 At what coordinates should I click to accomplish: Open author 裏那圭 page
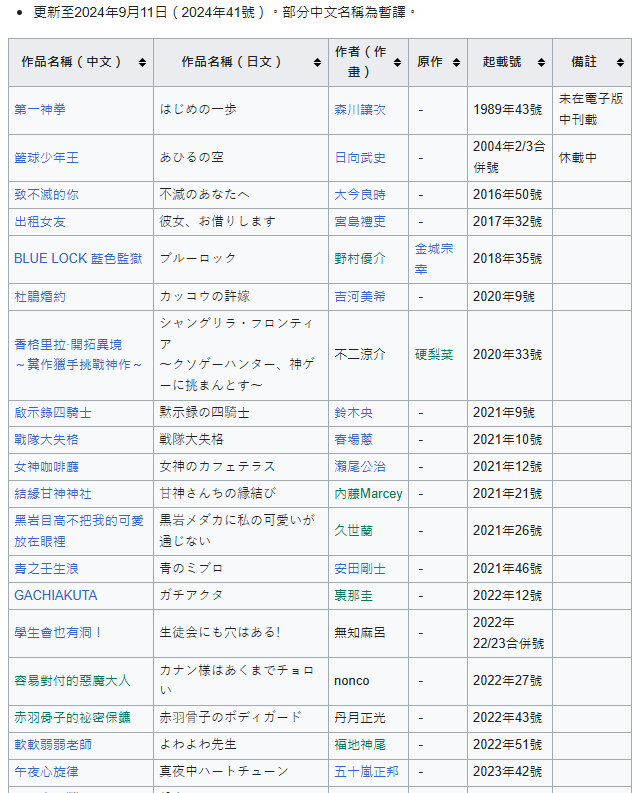[x=353, y=596]
